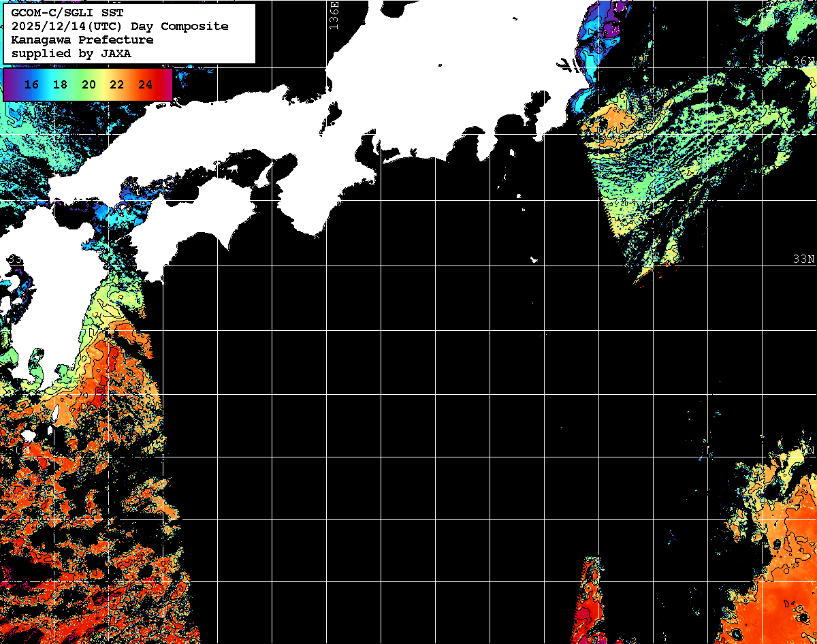Click the 16 value on the color scale
Image resolution: width=817 pixels, height=644 pixels.
31,85
